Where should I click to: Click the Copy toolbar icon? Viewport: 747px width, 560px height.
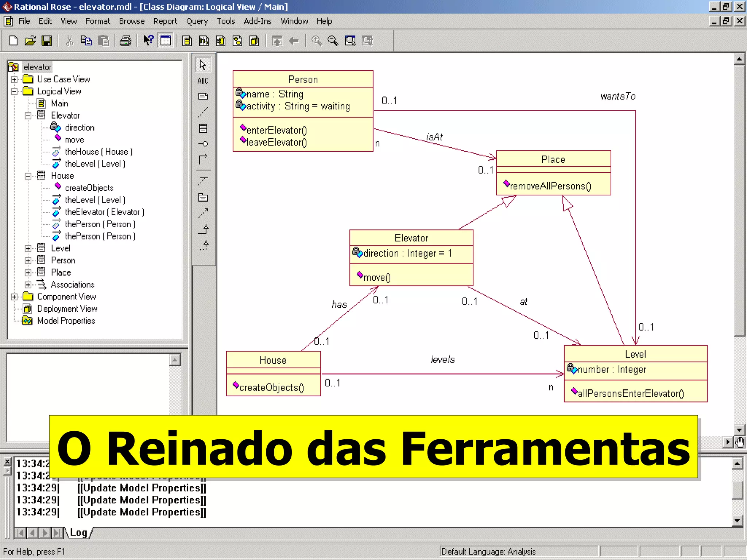coord(86,41)
